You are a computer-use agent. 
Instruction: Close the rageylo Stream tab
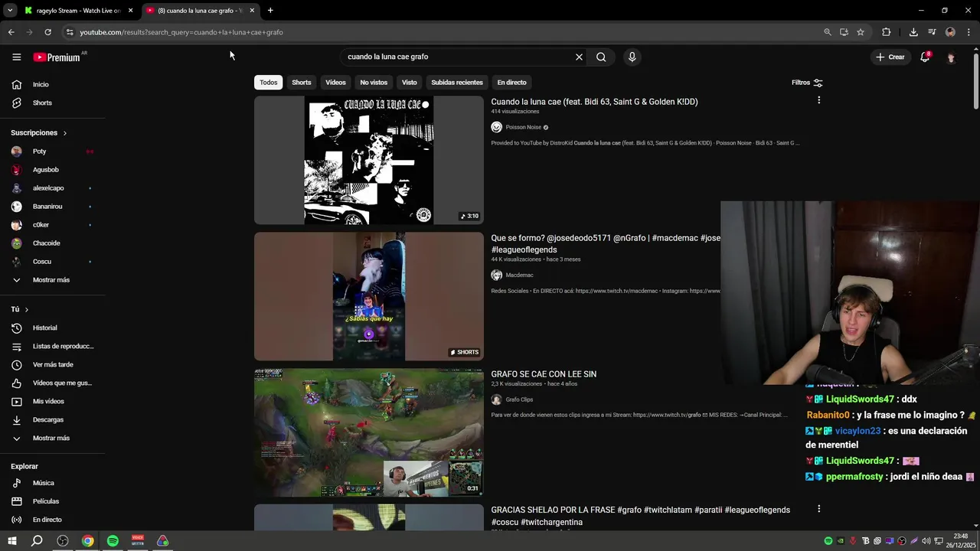pos(131,11)
